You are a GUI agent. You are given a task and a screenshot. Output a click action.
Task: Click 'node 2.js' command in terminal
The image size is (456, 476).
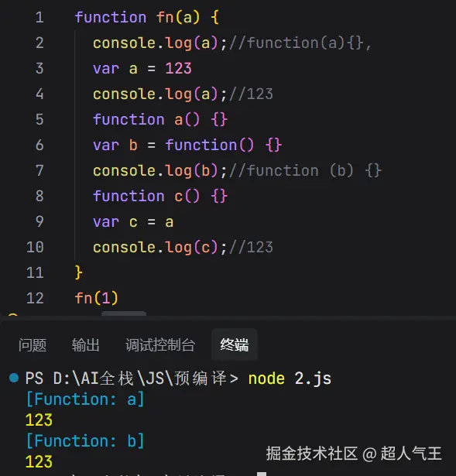[x=290, y=378]
